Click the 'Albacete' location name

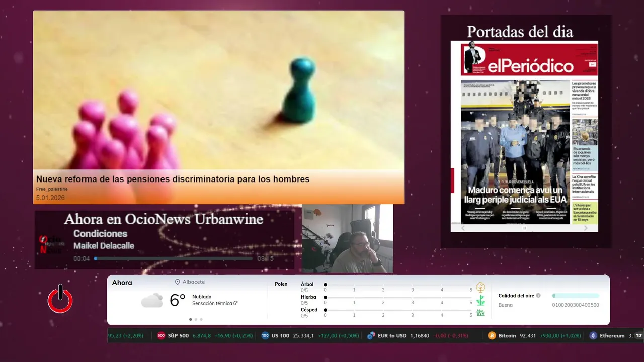point(194,282)
